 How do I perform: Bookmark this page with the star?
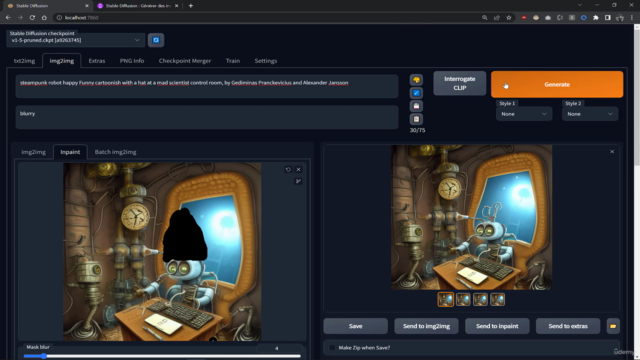point(509,18)
